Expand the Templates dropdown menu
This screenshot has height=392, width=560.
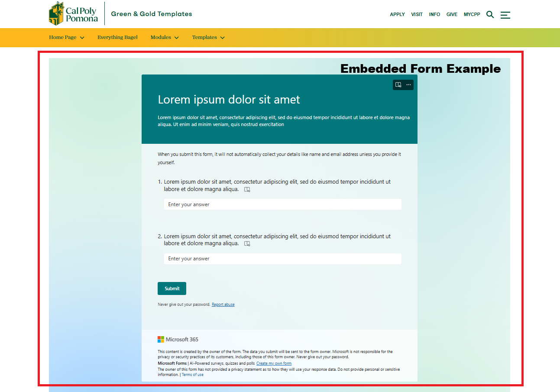tap(208, 38)
